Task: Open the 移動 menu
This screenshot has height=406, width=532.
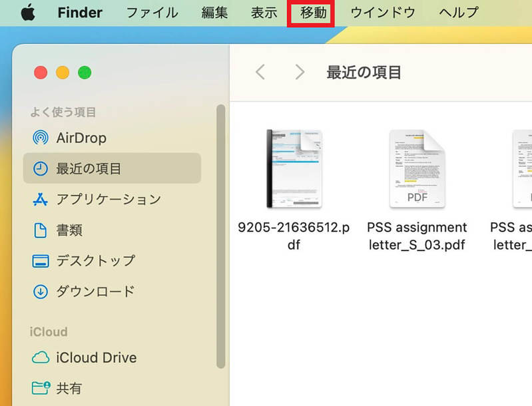Action: [x=313, y=13]
